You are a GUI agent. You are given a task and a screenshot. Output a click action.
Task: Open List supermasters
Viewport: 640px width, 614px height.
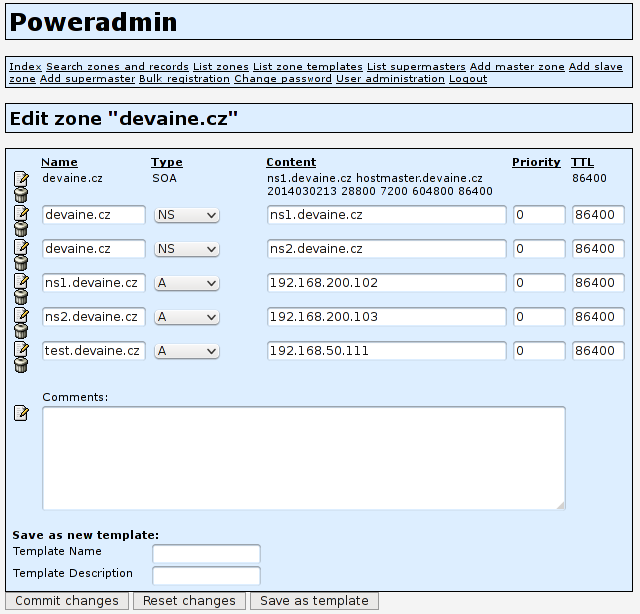416,67
